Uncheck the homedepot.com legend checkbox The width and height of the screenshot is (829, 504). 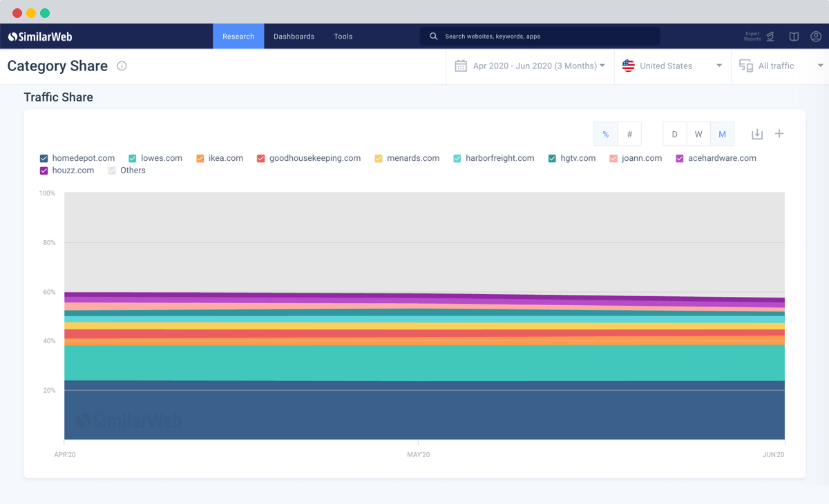coord(44,158)
